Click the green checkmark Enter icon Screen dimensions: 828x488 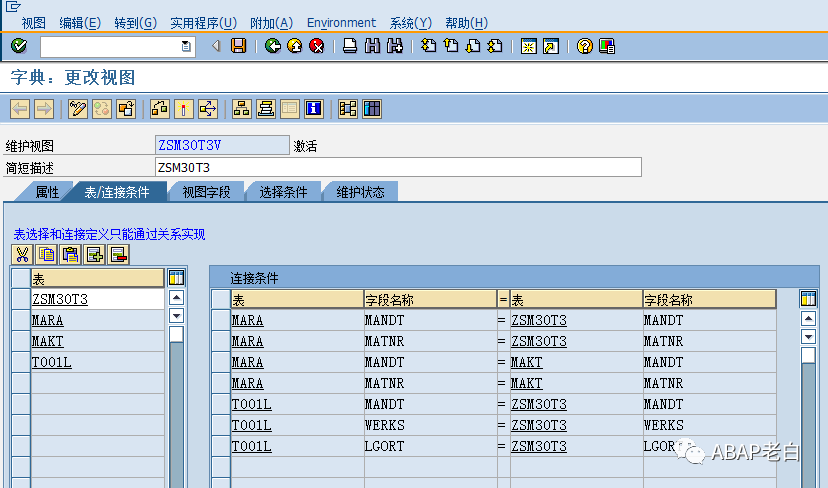click(19, 46)
